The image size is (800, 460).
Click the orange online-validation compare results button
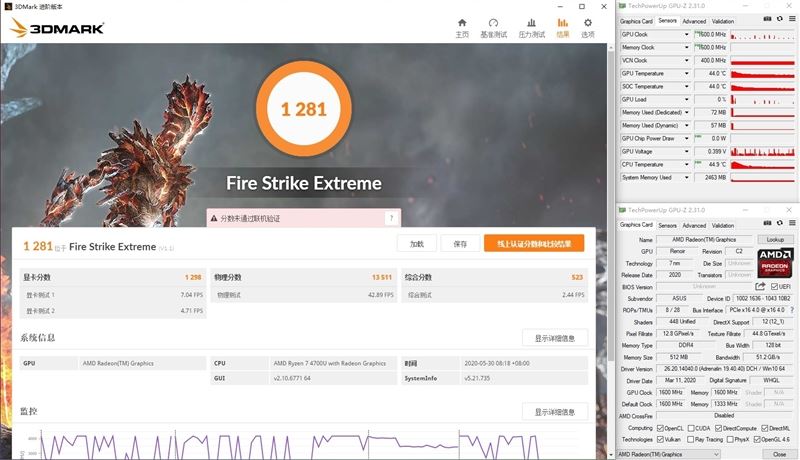pyautogui.click(x=534, y=244)
